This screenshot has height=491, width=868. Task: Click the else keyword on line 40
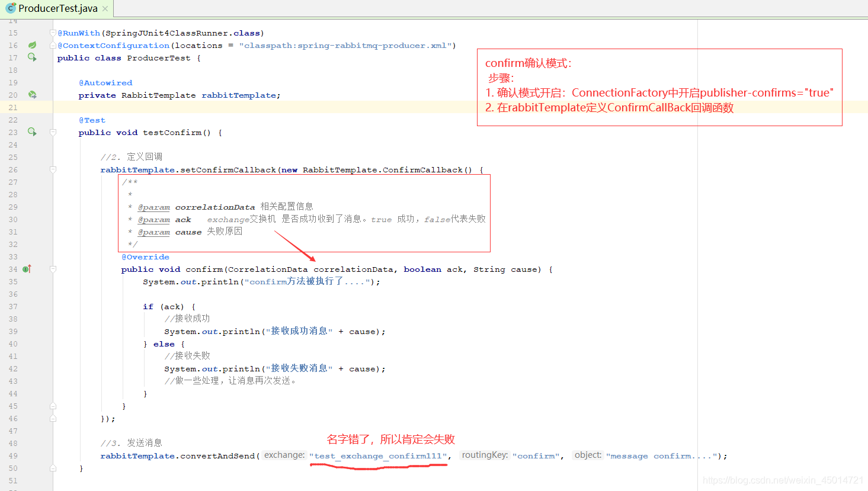click(x=164, y=344)
